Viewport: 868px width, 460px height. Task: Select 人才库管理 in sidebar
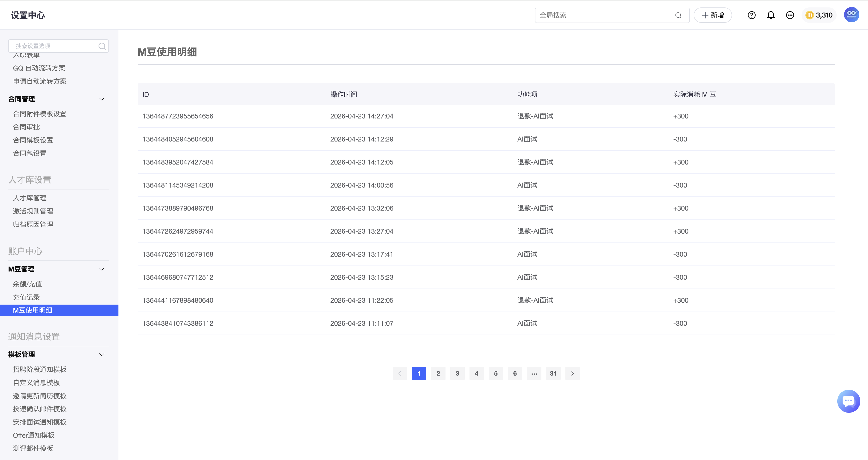coord(30,198)
